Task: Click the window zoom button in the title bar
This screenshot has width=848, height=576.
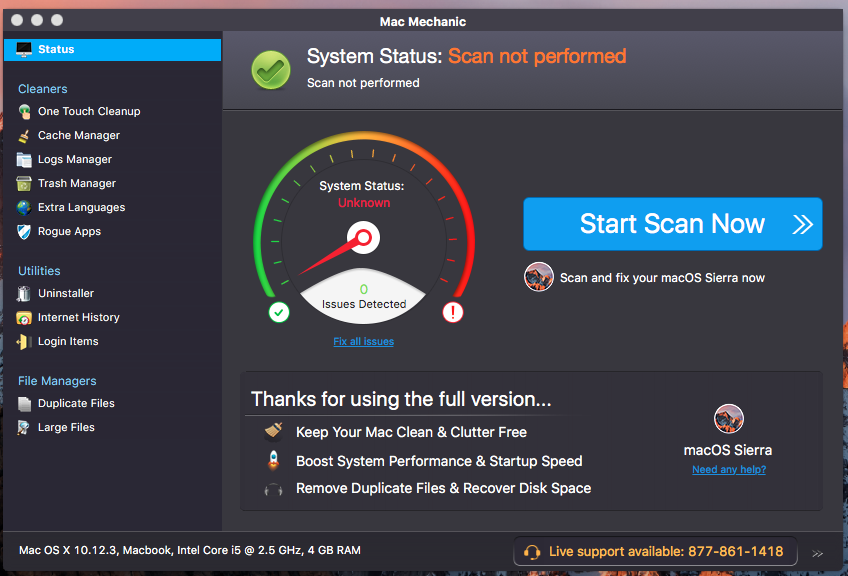Action: click(x=57, y=20)
